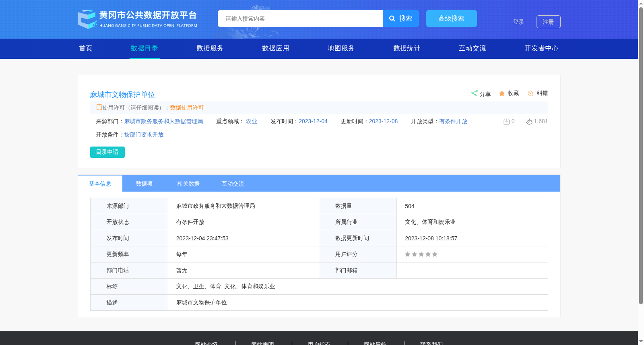
Task: Click the bookmark icon before usage license
Action: [x=99, y=107]
